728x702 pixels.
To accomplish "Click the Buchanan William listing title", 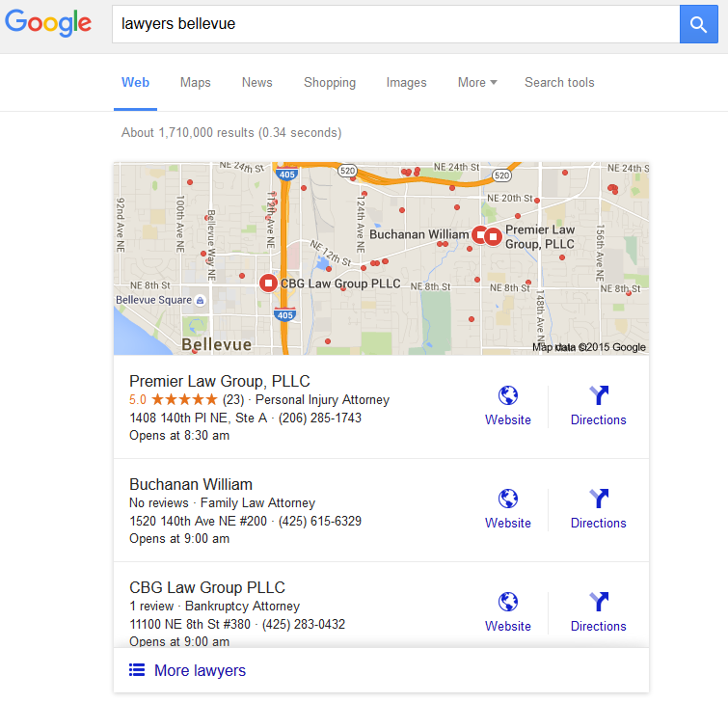I will (x=191, y=484).
